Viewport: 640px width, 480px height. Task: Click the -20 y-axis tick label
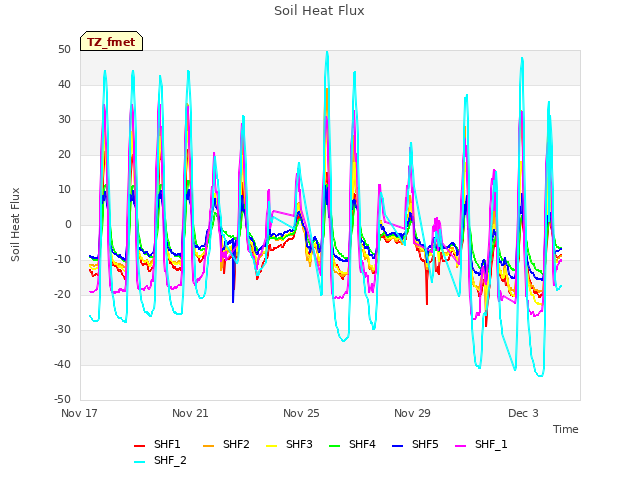[x=62, y=295]
